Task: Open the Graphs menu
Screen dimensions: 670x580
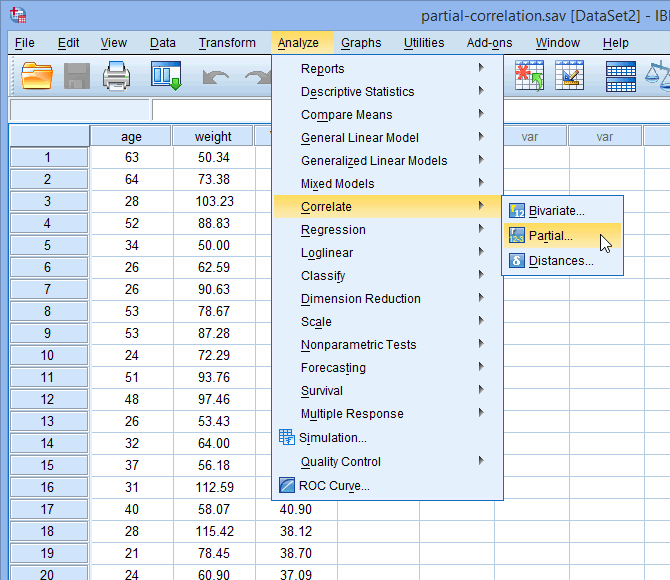Action: click(x=361, y=43)
